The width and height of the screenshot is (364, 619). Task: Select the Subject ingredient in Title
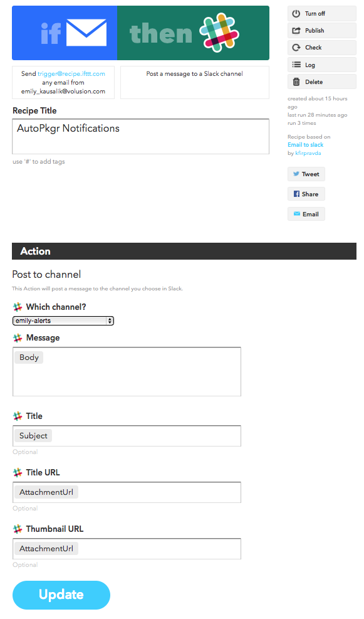coord(33,436)
